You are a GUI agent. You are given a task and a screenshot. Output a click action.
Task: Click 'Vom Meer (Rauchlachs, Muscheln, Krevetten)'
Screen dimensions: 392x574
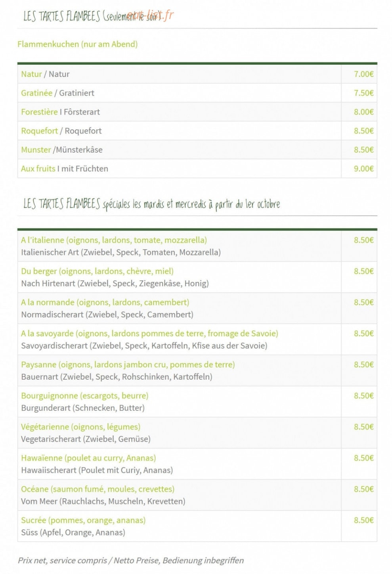pos(103,501)
